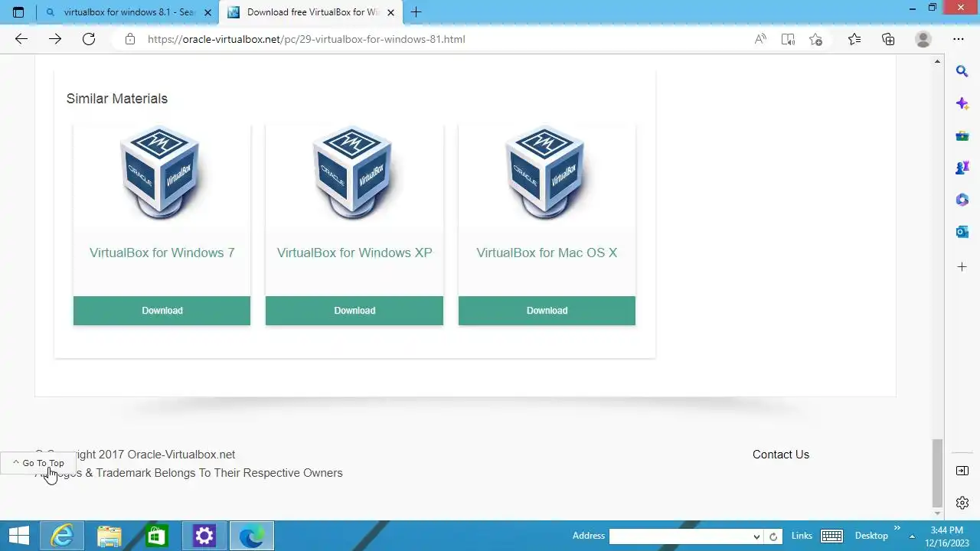Image resolution: width=980 pixels, height=551 pixels.
Task: Enter Immersive Reader from address bar
Action: [x=788, y=39]
